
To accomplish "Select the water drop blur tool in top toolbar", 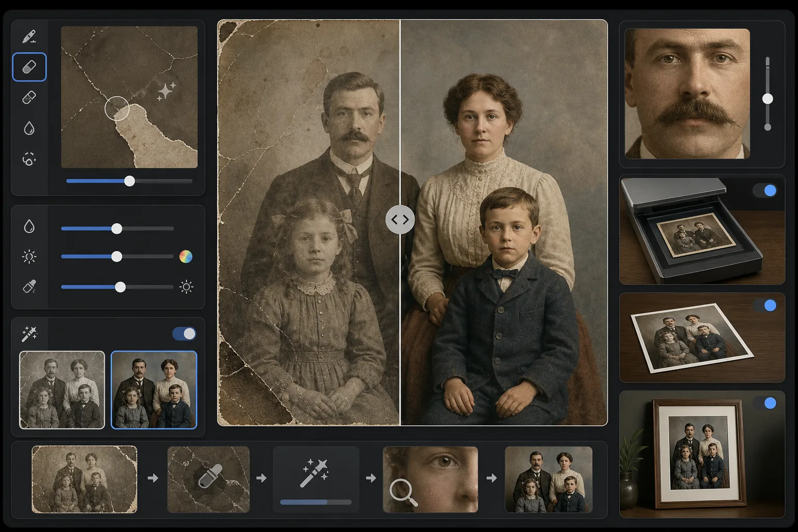I will click(x=29, y=128).
